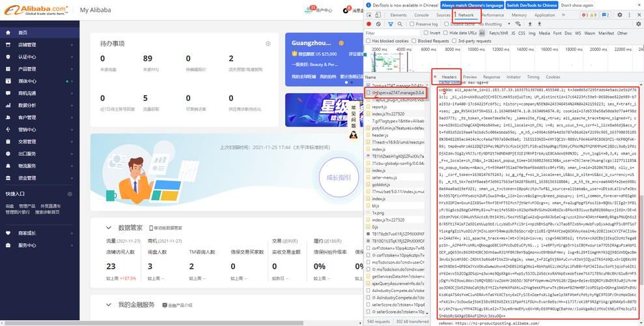Image resolution: width=644 pixels, height=326 pixels.
Task: Open network conditions wifi icon
Action: tap(518, 24)
